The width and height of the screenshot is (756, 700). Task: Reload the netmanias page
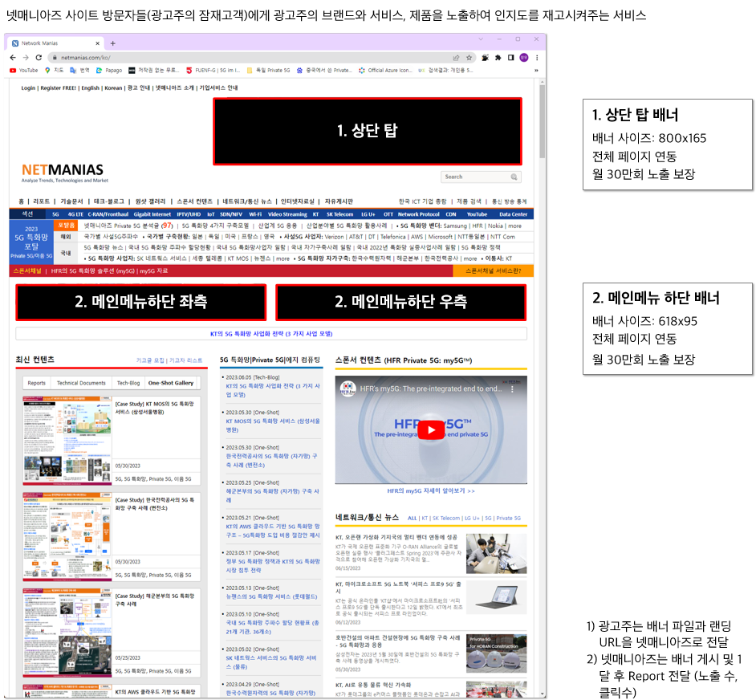click(39, 58)
